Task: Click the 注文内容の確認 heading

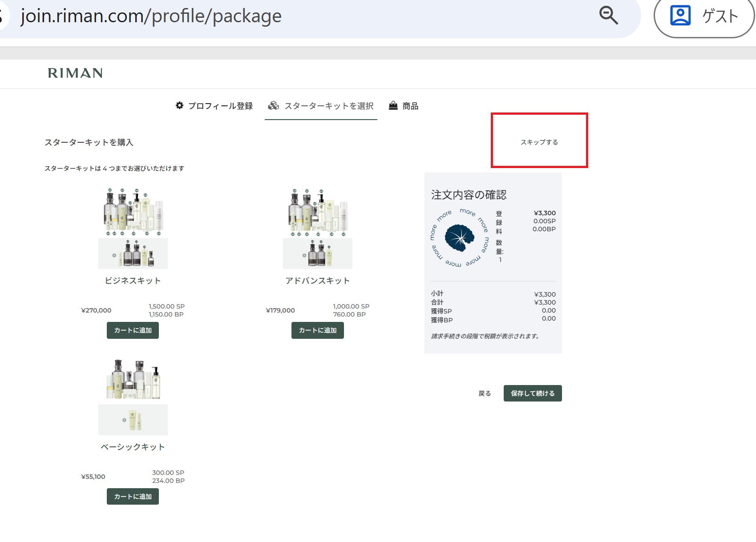Action: (469, 195)
